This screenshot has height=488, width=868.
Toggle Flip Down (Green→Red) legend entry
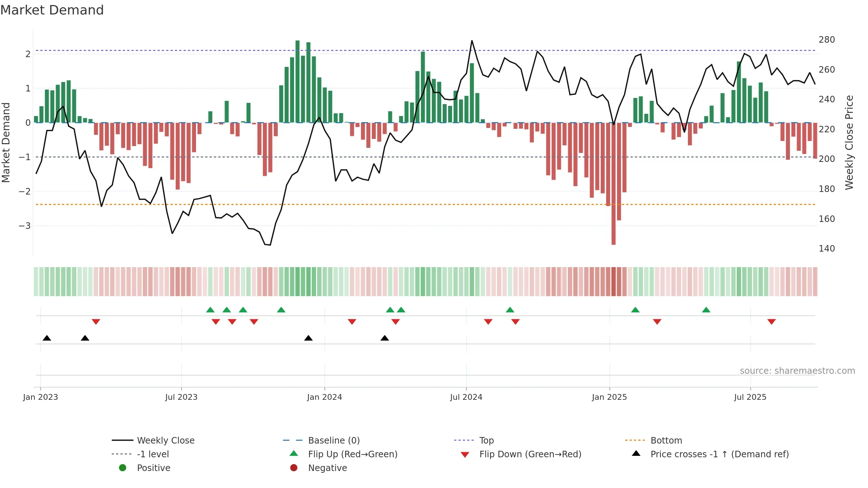click(x=521, y=454)
